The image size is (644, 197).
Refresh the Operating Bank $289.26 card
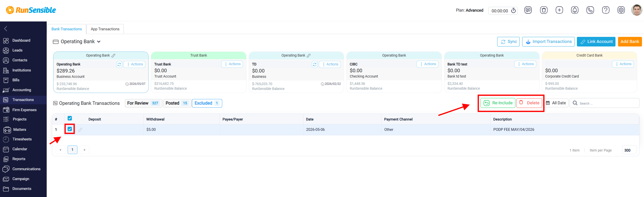(119, 64)
